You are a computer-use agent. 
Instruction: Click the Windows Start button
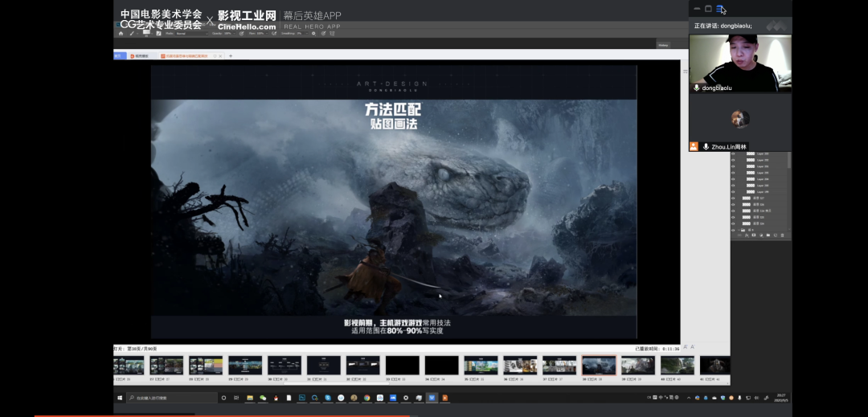tap(120, 398)
